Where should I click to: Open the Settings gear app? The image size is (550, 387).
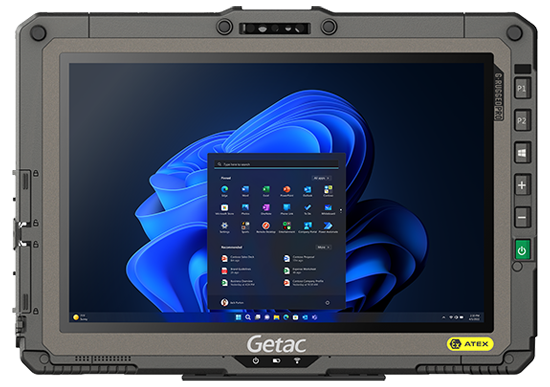tap(224, 226)
